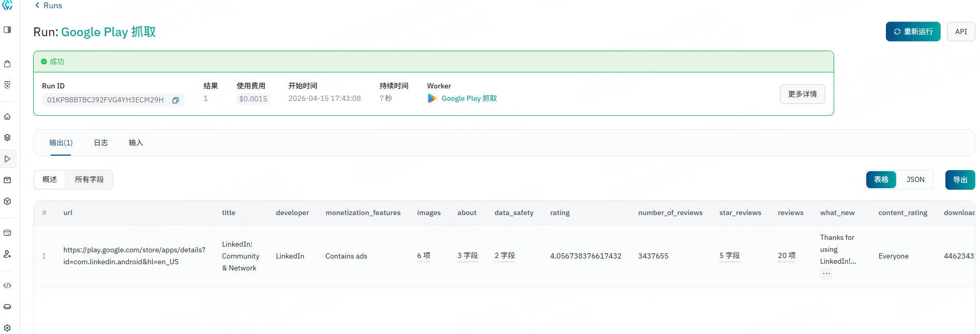Click the 重新运行 rerun button
Image resolution: width=980 pixels, height=334 pixels.
[x=913, y=32]
